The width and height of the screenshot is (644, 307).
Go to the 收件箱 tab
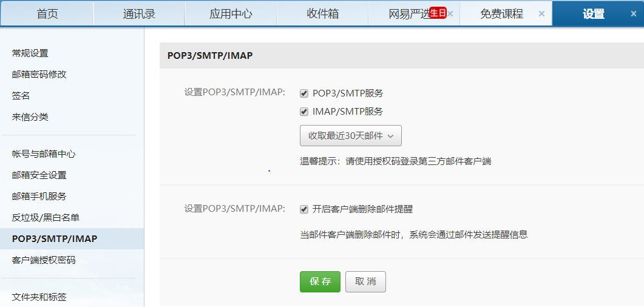click(x=322, y=13)
